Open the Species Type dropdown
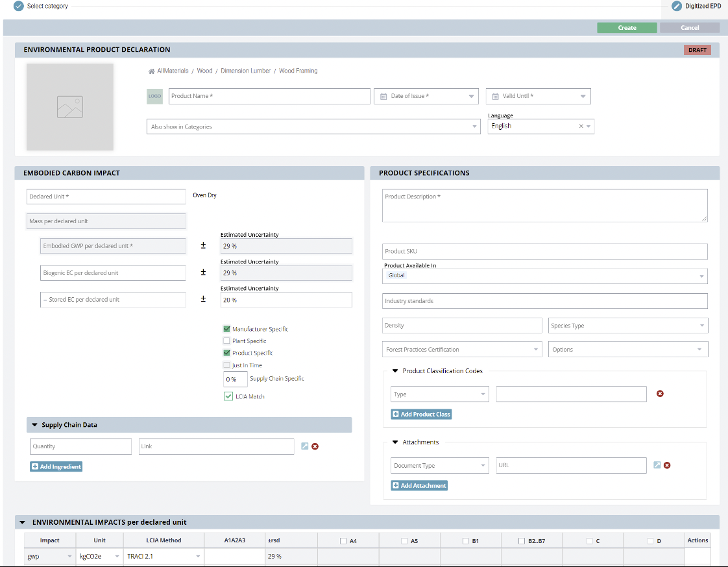 pos(627,326)
